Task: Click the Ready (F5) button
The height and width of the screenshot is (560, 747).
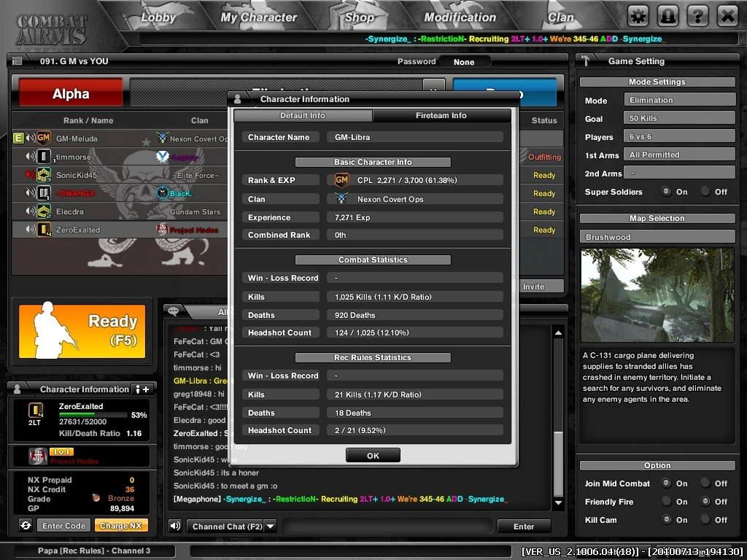Action: point(82,332)
